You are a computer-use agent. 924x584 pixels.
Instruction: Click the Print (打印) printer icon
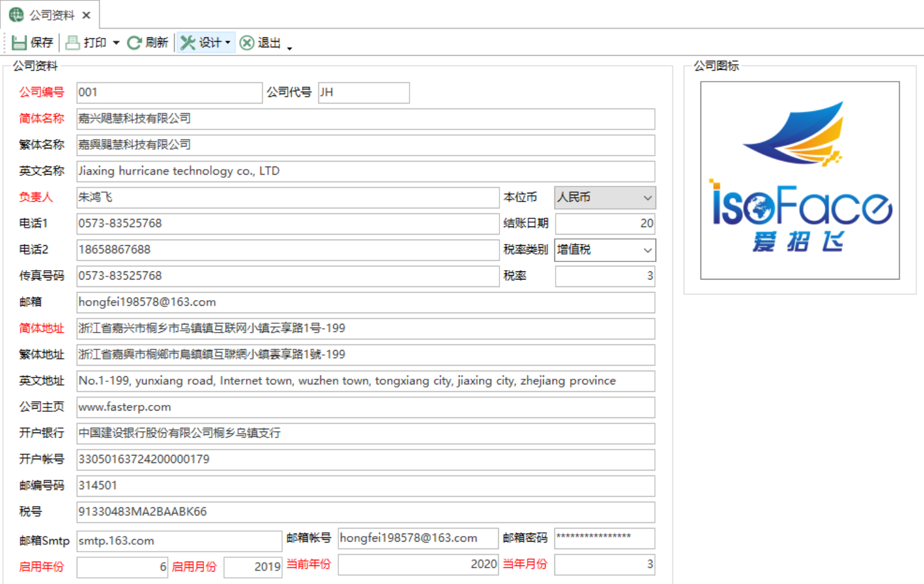click(x=73, y=42)
